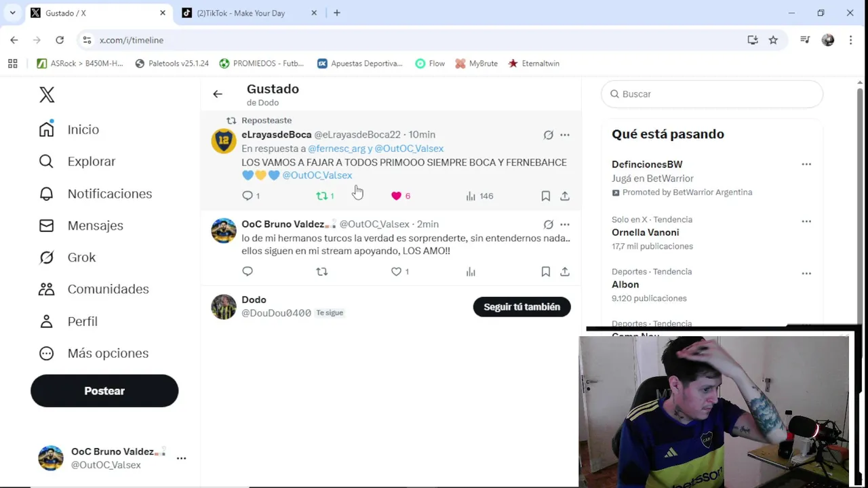Open a new browser tab
Viewport: 868px width, 488px height.
point(337,13)
